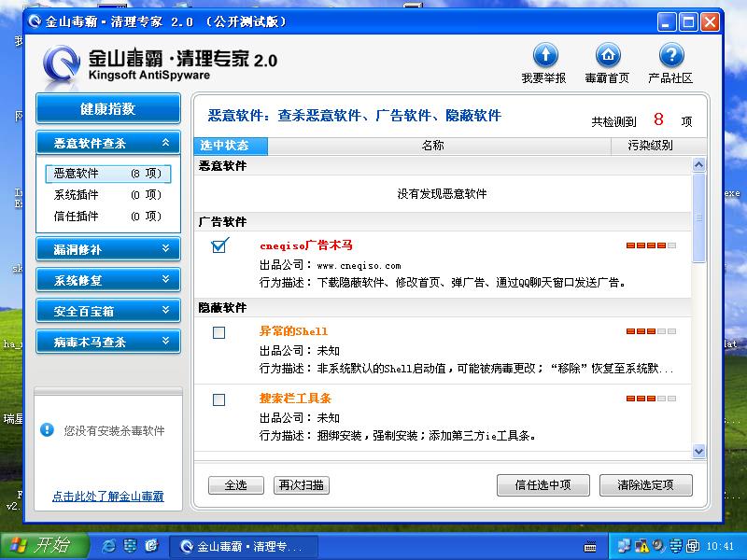Viewport: 747px width, 560px height.
Task: Open the 产品社区 question mark icon
Action: [x=671, y=55]
